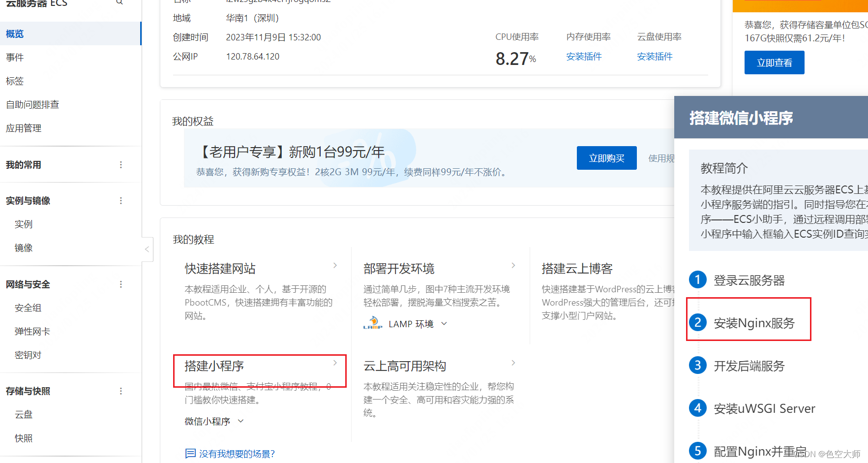The height and width of the screenshot is (463, 868).
Task: Expand the 我的常用 section
Action: (23, 165)
